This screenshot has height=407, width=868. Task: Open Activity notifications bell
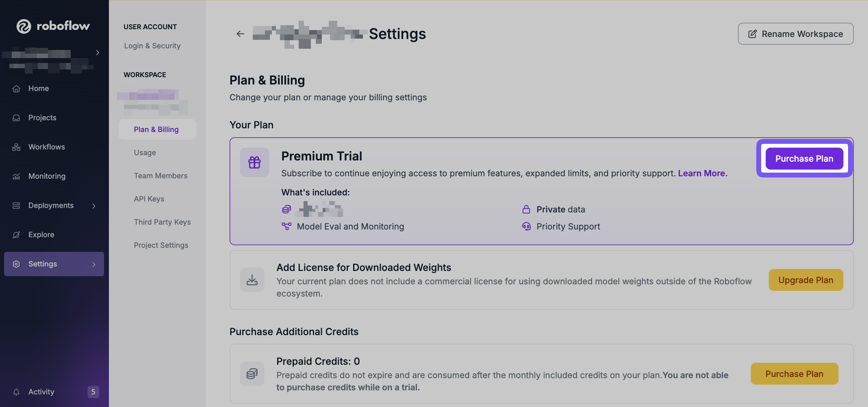coord(16,392)
